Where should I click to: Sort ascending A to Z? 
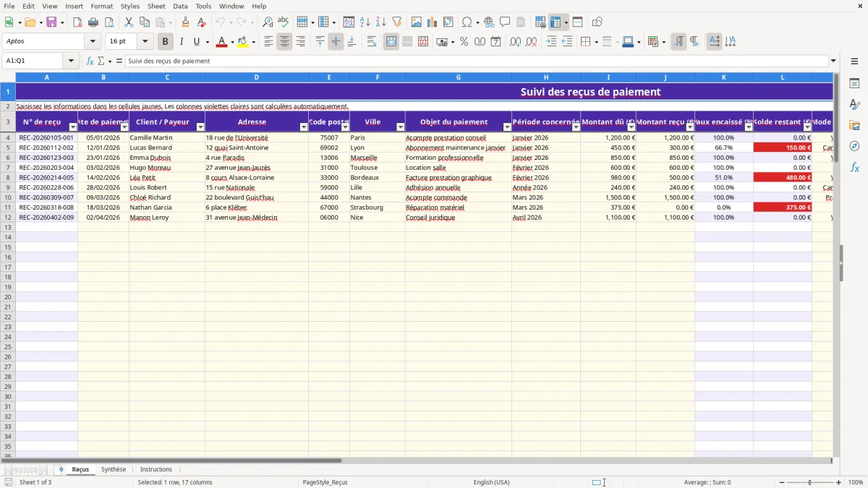point(365,22)
